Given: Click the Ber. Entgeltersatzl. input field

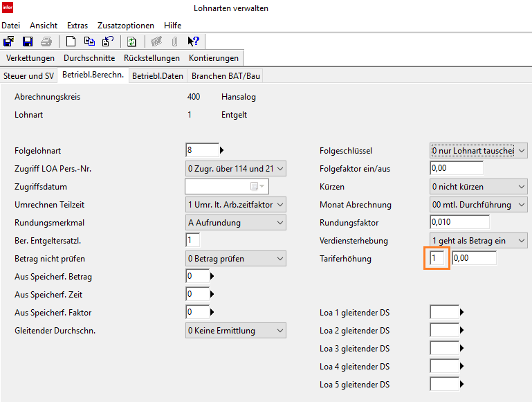Looking at the screenshot, I should (x=193, y=240).
